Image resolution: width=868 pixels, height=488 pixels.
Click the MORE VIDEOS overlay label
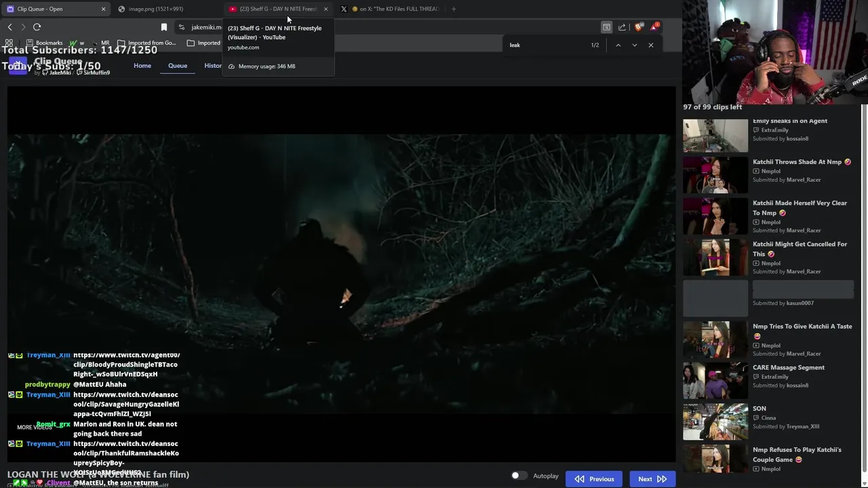tap(35, 428)
